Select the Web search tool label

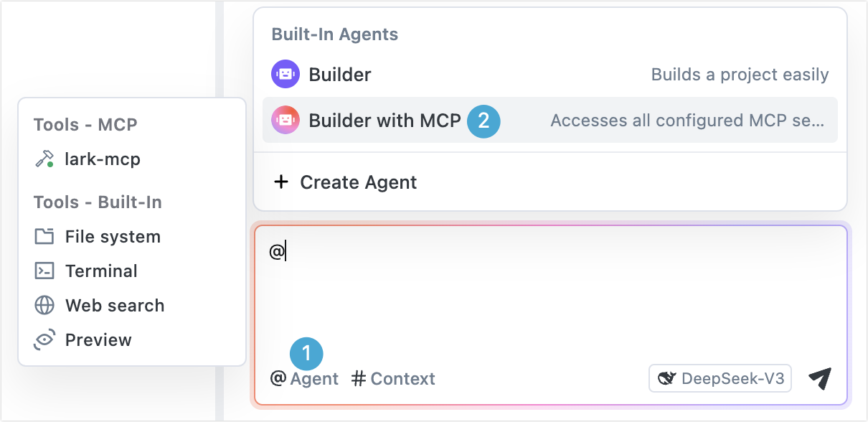pos(115,306)
